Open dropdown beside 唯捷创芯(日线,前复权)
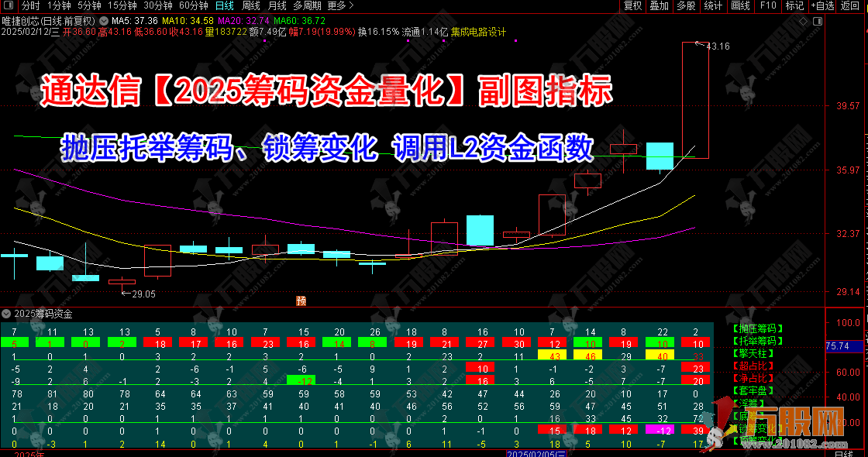The image size is (868, 457). coord(104,21)
